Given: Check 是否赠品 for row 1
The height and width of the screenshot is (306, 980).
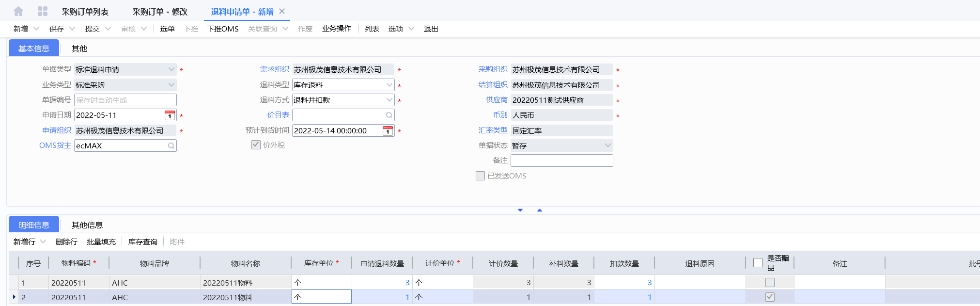Looking at the screenshot, I should (x=770, y=283).
